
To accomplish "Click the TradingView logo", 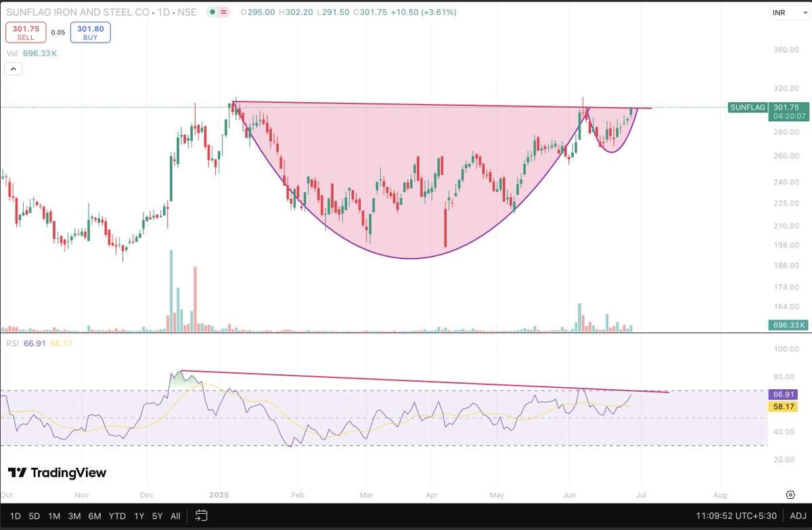I will coord(58,472).
